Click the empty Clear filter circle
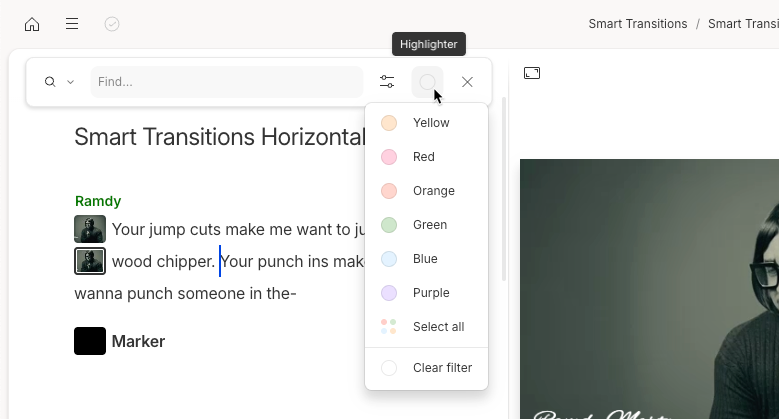 (x=389, y=368)
